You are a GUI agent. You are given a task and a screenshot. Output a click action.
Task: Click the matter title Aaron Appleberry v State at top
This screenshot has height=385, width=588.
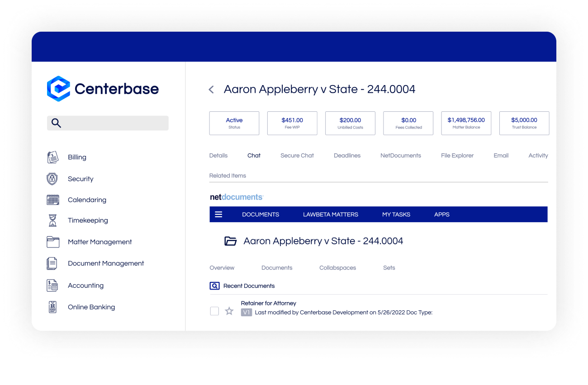click(319, 90)
